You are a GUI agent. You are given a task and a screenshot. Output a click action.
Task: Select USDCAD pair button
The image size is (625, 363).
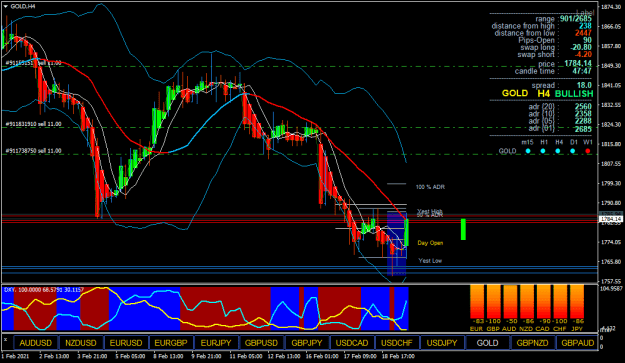point(352,343)
